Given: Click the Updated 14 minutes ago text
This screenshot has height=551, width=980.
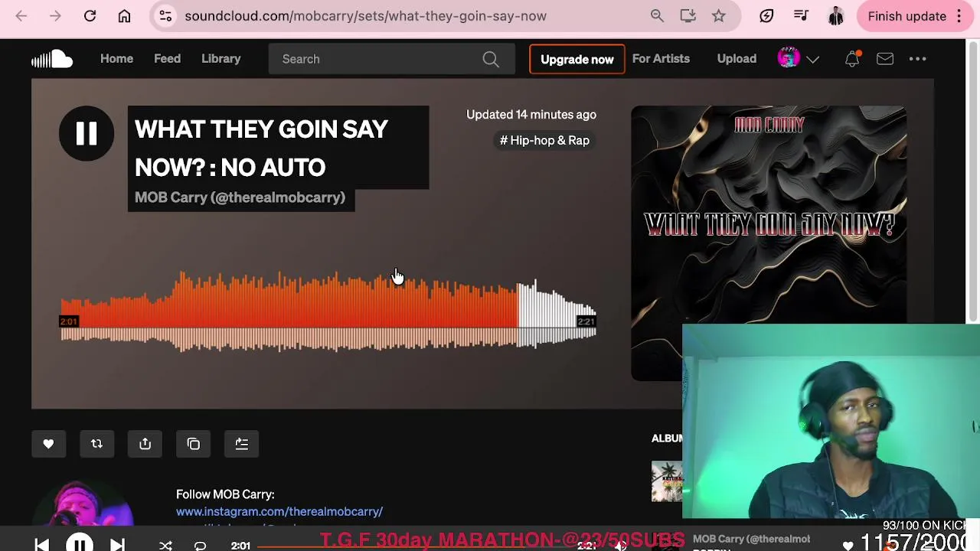Looking at the screenshot, I should 531,115.
